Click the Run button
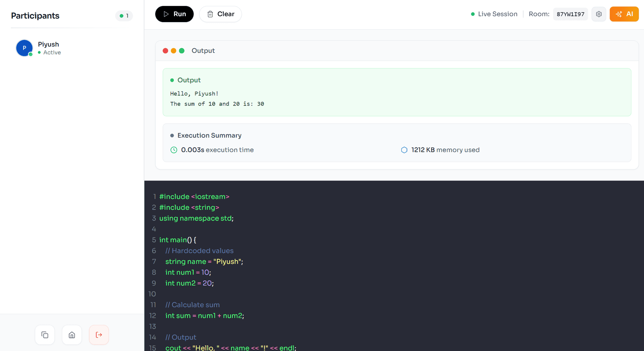Screen dimensions: 644x351 point(174,14)
